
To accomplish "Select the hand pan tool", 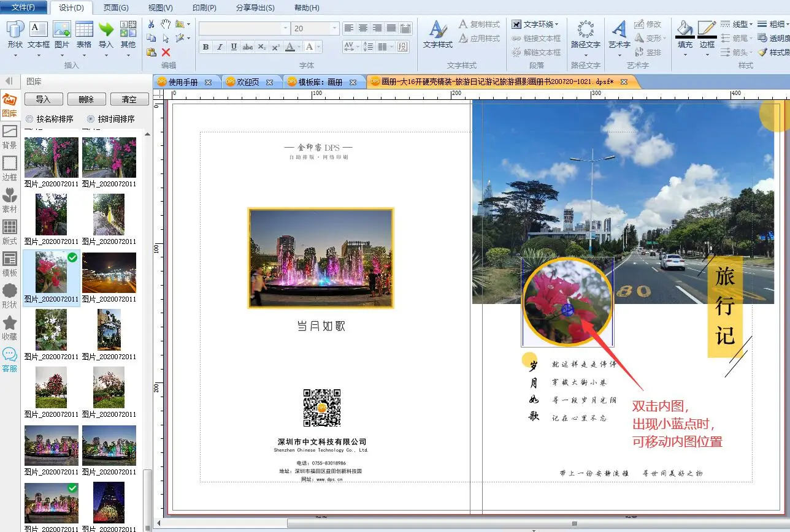I will pos(166,24).
